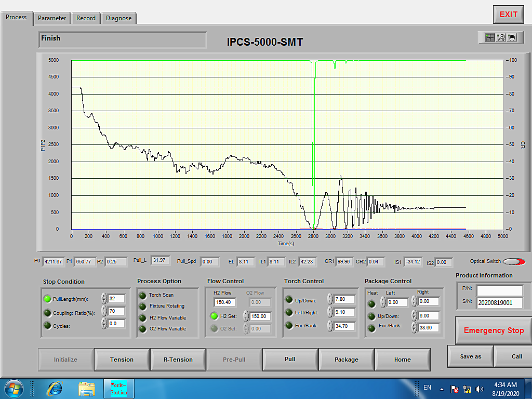Adjust the H2 Set flow stepper
Screen dimensions: 532x399
pos(246,316)
